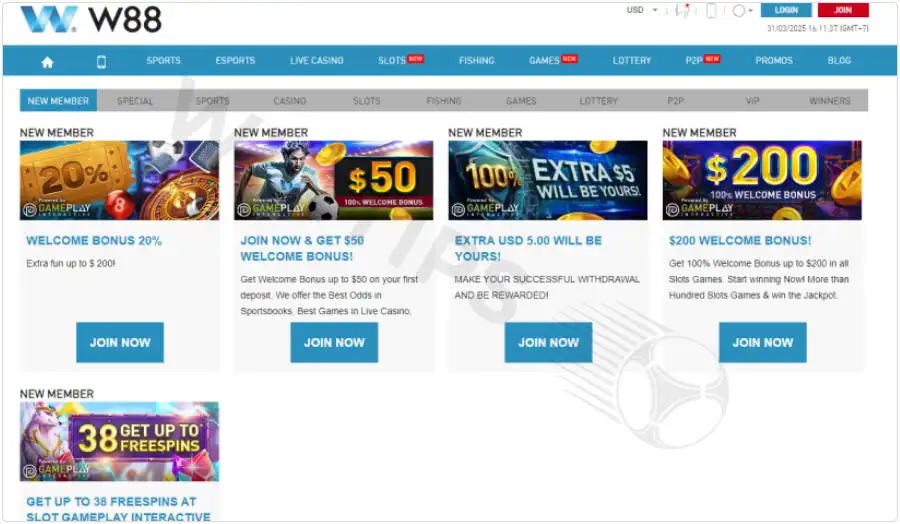This screenshot has height=524, width=900.
Task: Switch to the SLOTS promo tab
Action: click(x=366, y=100)
